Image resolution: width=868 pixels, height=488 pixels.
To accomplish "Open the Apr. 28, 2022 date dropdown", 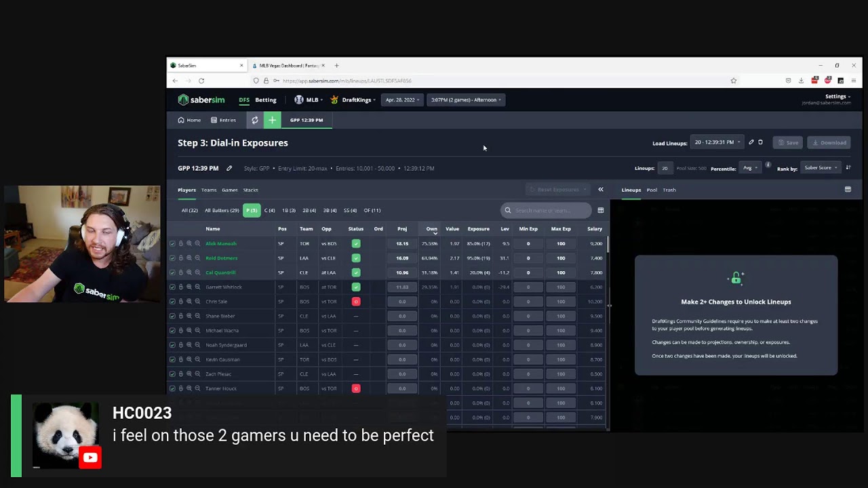I will pos(402,100).
